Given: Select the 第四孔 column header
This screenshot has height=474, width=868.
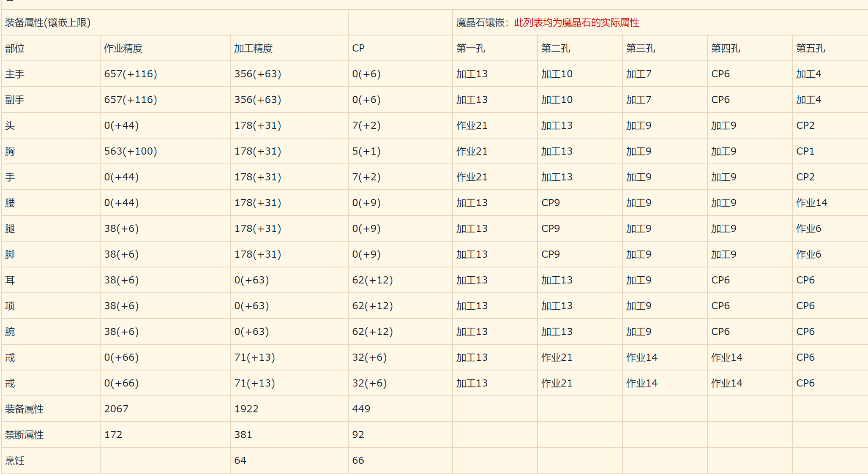Looking at the screenshot, I should tap(726, 48).
